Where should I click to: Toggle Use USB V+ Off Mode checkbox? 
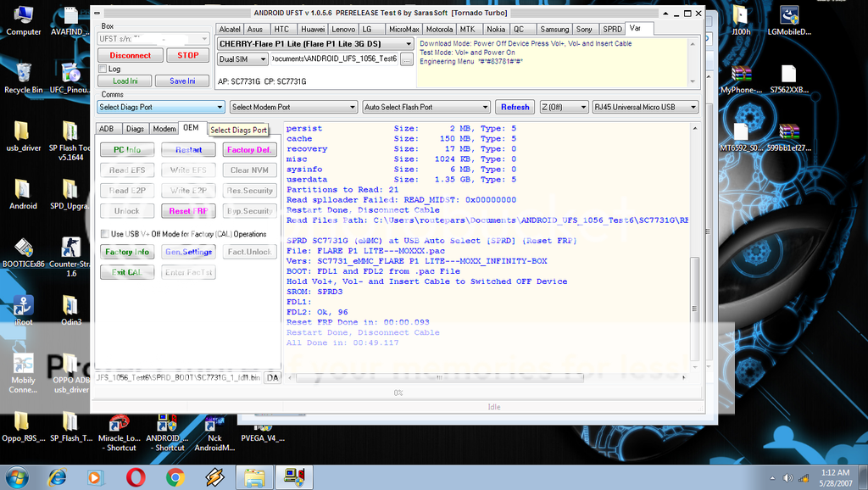[x=106, y=234]
